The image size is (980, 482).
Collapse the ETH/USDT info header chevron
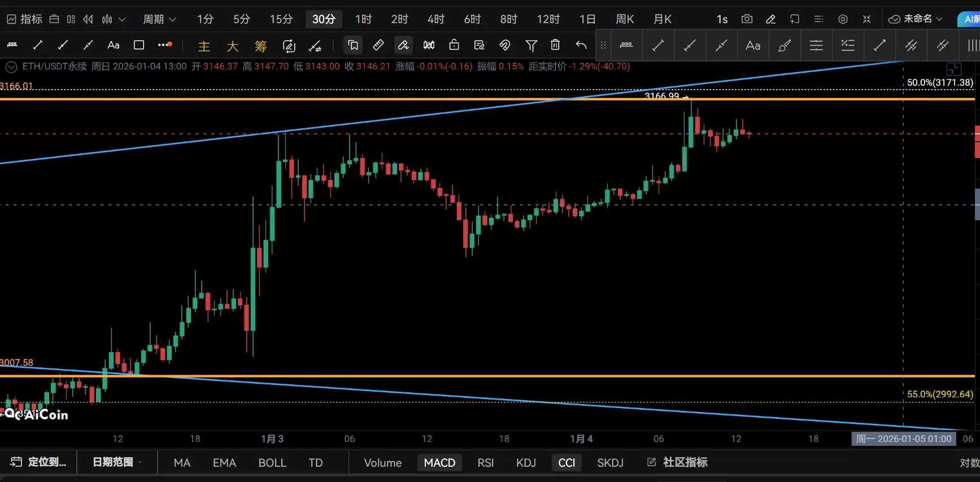11,67
